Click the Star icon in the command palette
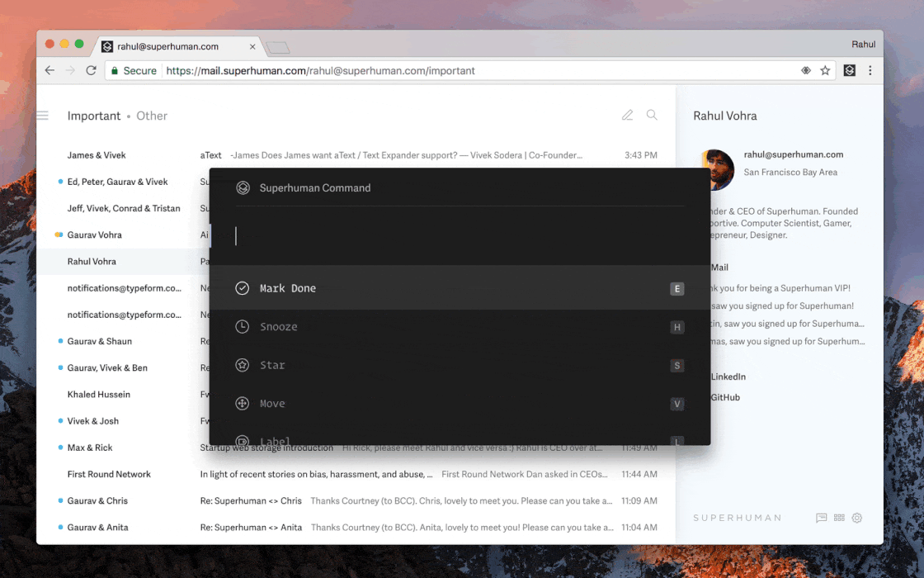This screenshot has width=924, height=578. click(243, 365)
